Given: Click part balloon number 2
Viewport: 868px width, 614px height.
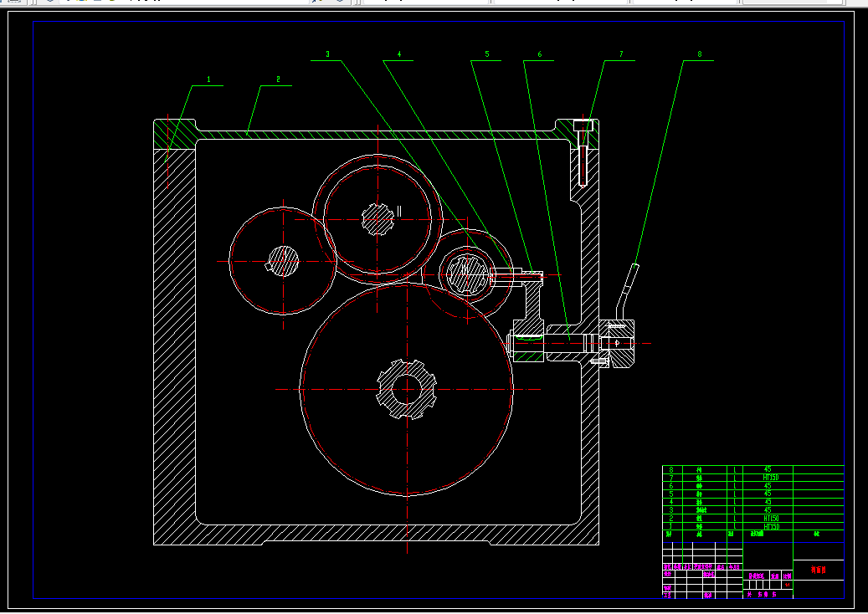Looking at the screenshot, I should (x=278, y=79).
